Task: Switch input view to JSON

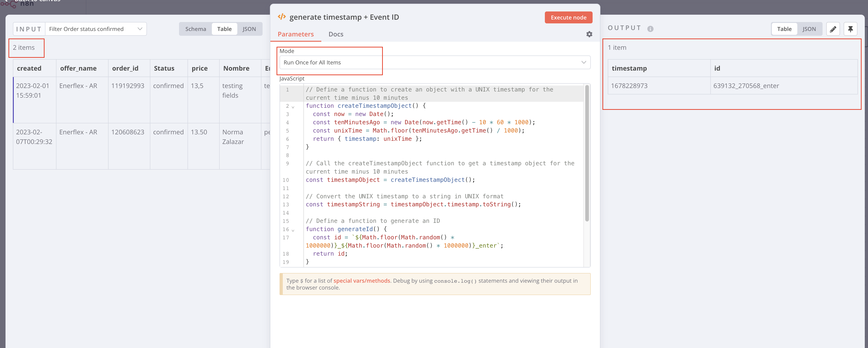Action: [249, 29]
